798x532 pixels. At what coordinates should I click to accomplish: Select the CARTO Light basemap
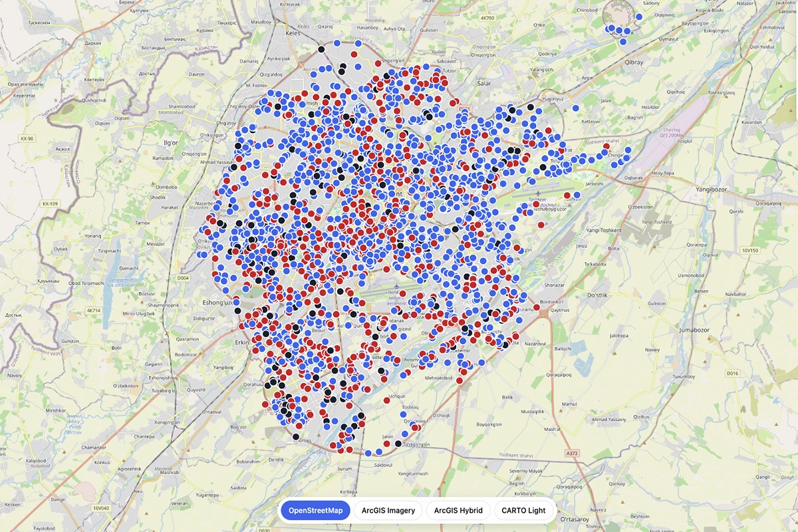pyautogui.click(x=524, y=510)
